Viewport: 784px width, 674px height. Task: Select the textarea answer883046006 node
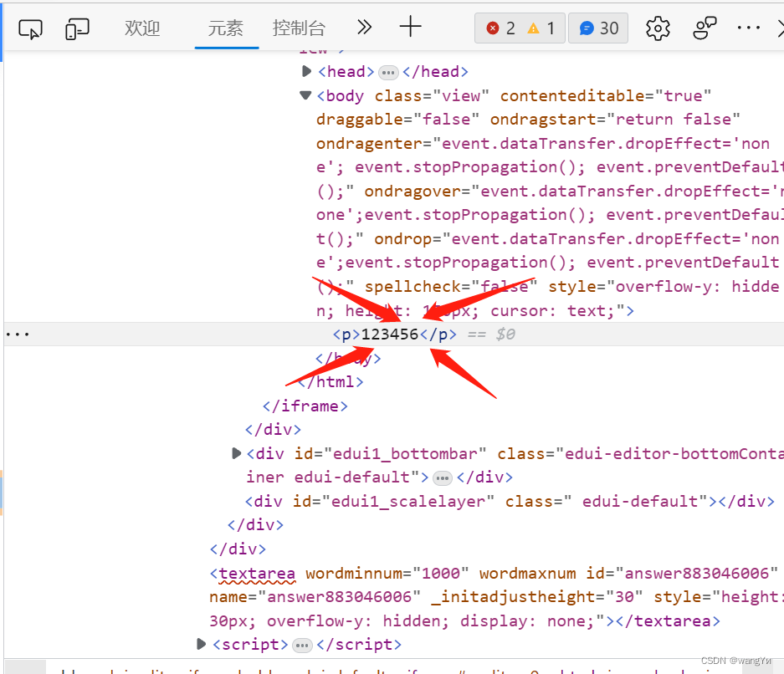pyautogui.click(x=495, y=597)
